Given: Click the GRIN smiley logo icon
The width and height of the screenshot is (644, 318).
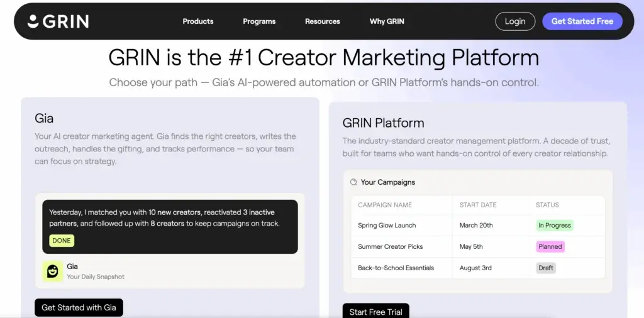Looking at the screenshot, I should 33,21.
